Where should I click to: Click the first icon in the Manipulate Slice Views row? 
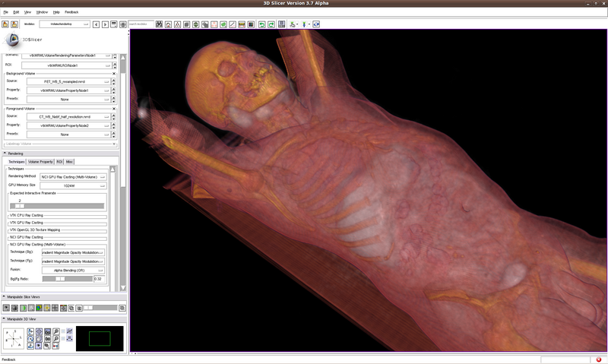tap(6, 308)
